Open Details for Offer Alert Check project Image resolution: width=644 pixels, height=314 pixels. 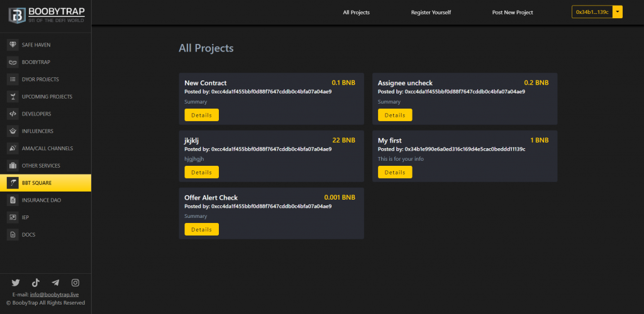202,230
